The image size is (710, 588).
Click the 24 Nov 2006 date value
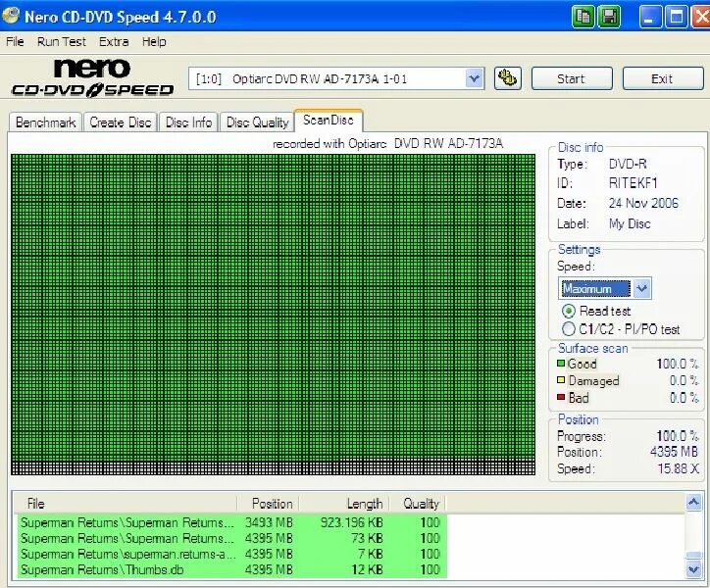click(x=643, y=203)
